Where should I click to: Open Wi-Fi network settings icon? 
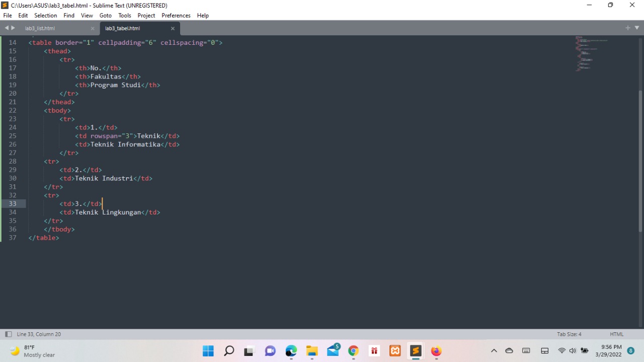tap(562, 351)
